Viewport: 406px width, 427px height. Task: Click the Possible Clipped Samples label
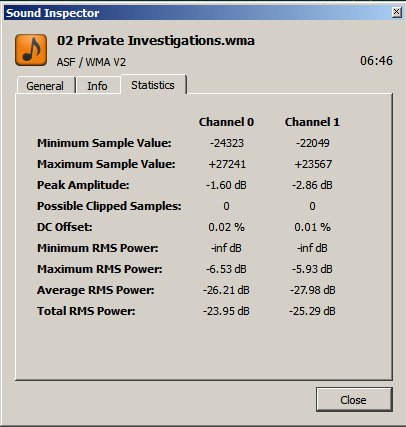(x=109, y=206)
